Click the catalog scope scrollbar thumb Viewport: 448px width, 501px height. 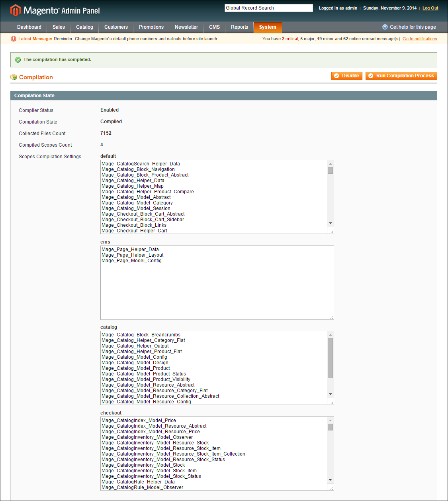pyautogui.click(x=330, y=358)
